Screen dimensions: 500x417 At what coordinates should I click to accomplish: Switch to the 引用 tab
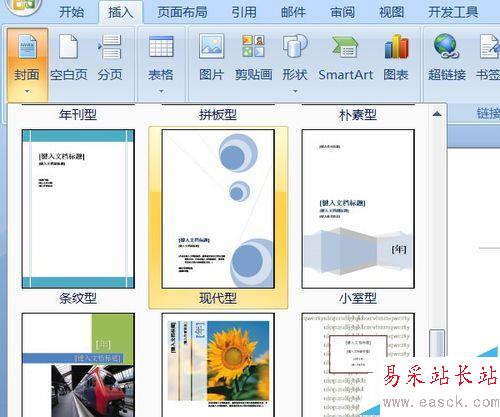point(244,12)
